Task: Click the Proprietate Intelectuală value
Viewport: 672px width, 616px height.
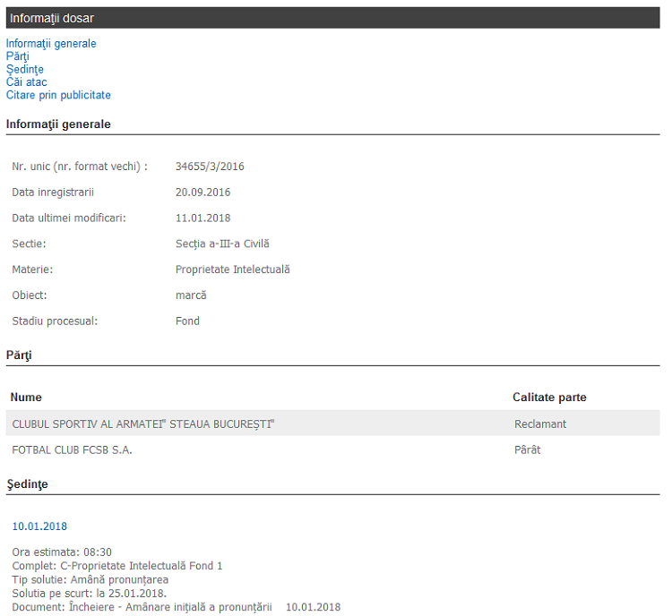Action: (233, 269)
